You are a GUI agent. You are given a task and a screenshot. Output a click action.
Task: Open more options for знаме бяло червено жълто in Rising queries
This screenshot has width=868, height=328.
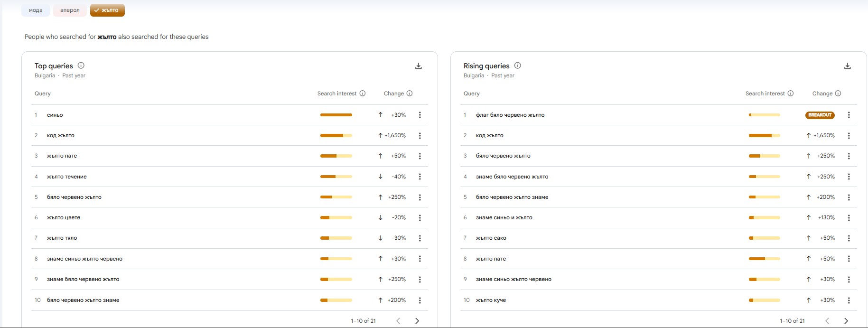[x=849, y=177]
